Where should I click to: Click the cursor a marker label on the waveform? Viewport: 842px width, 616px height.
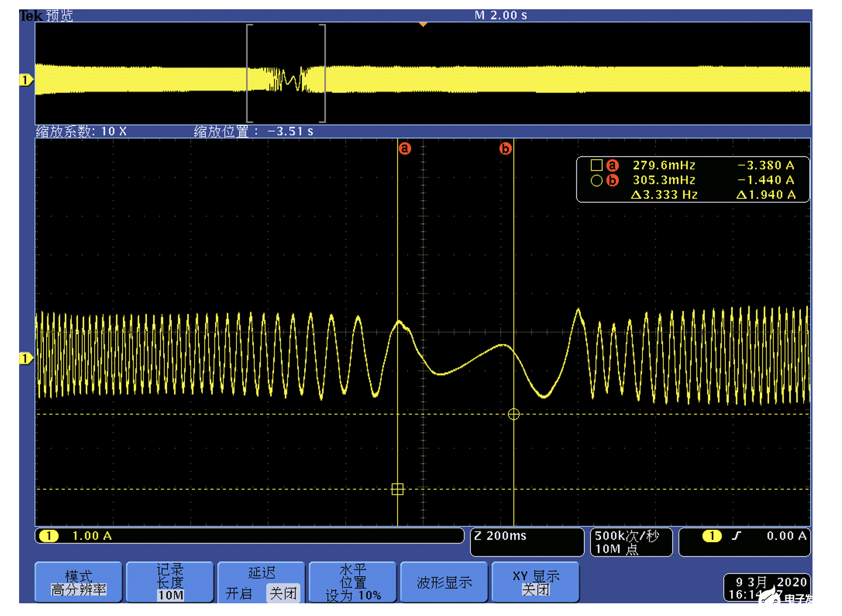pyautogui.click(x=405, y=149)
